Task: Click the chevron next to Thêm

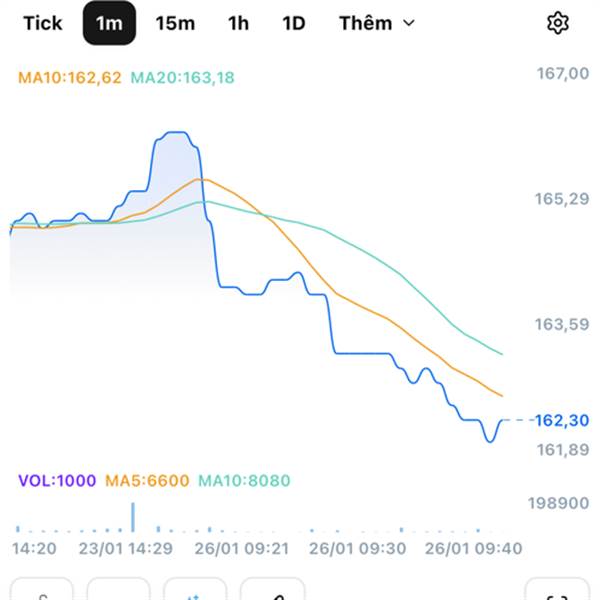Action: pyautogui.click(x=408, y=23)
